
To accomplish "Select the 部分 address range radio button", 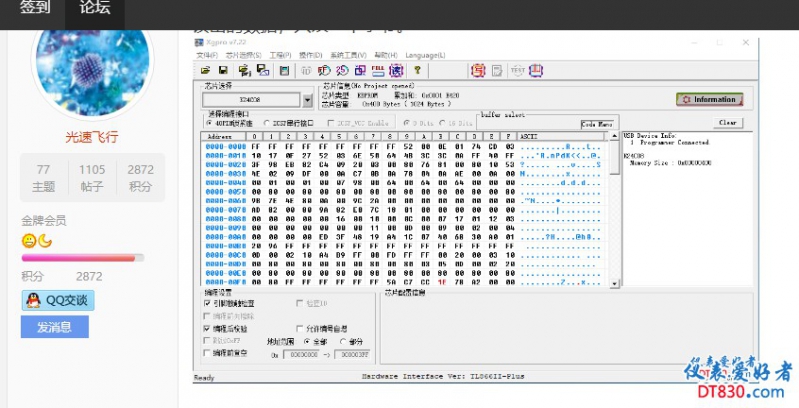I will pyautogui.click(x=344, y=341).
